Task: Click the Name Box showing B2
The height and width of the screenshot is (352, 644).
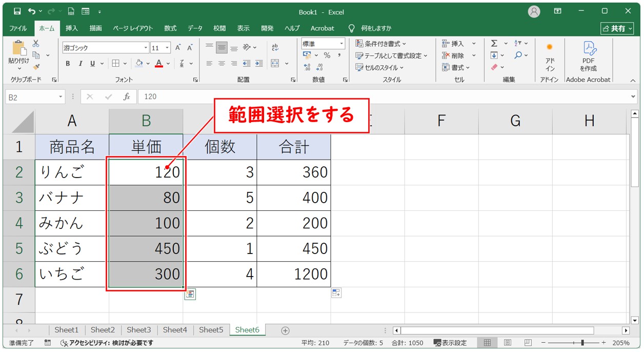Action: point(31,96)
